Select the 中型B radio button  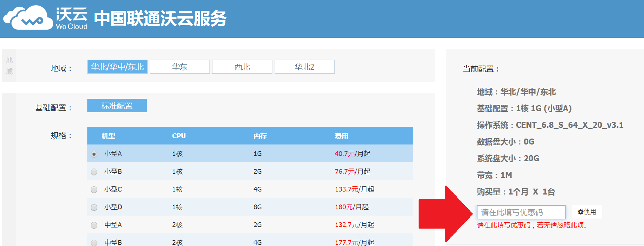[x=94, y=243]
